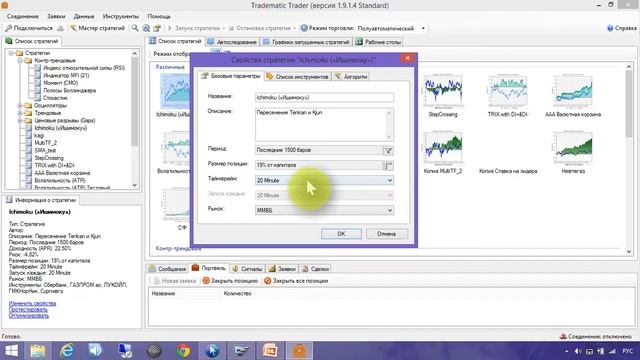Image resolution: width=640 pixels, height=360 pixels.
Task: Switch to Сообщения bottom tab
Action: point(167,269)
